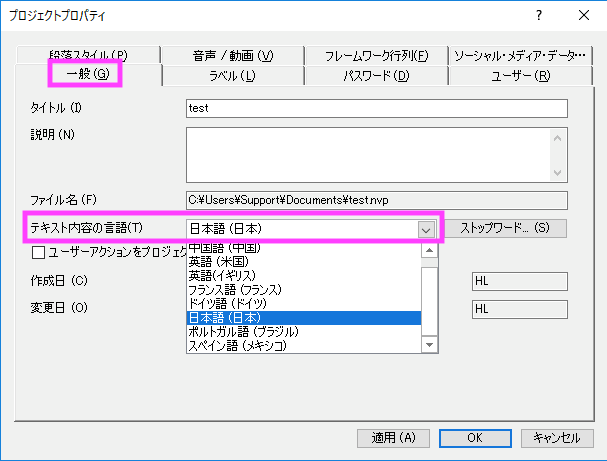Screen dimensions: 607x461
Task: Toggle the ユーザーアクション checkbox
Action: (x=39, y=253)
